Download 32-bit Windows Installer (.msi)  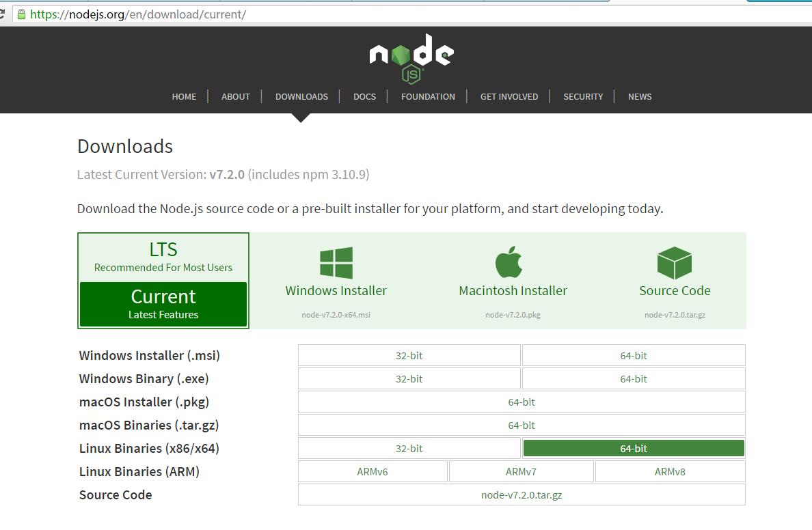409,356
